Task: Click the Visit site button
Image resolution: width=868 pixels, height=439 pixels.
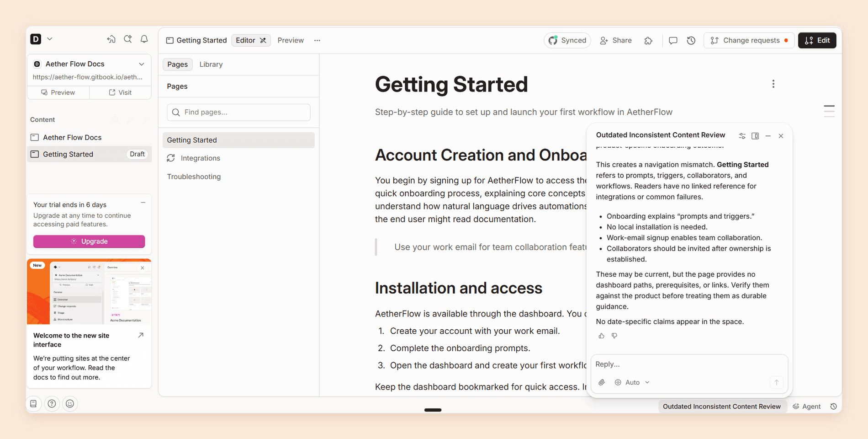Action: pyautogui.click(x=120, y=92)
